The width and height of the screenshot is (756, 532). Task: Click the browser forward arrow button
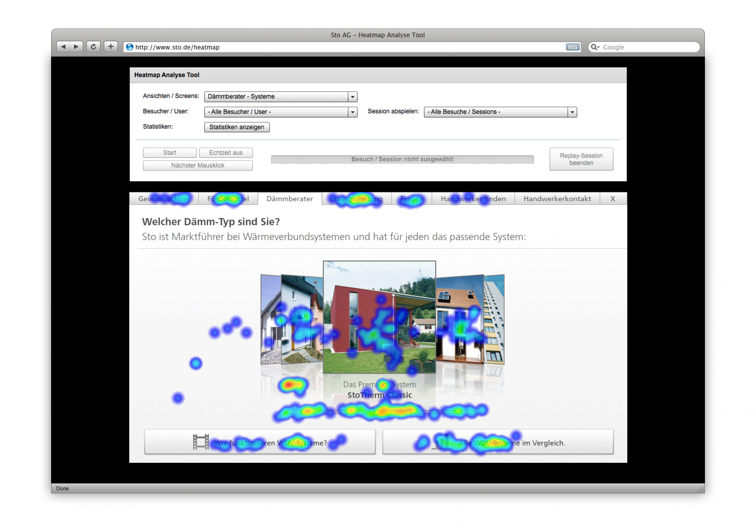[76, 47]
